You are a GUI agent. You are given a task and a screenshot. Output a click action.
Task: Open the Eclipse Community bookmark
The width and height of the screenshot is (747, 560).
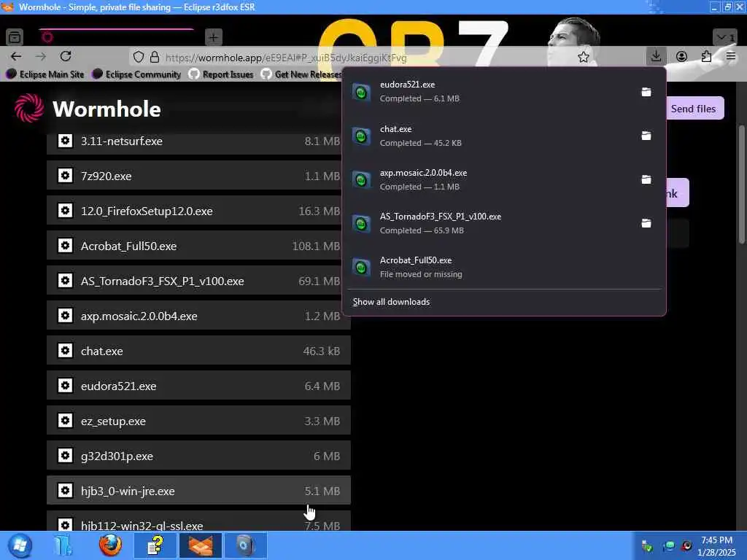[x=136, y=74]
